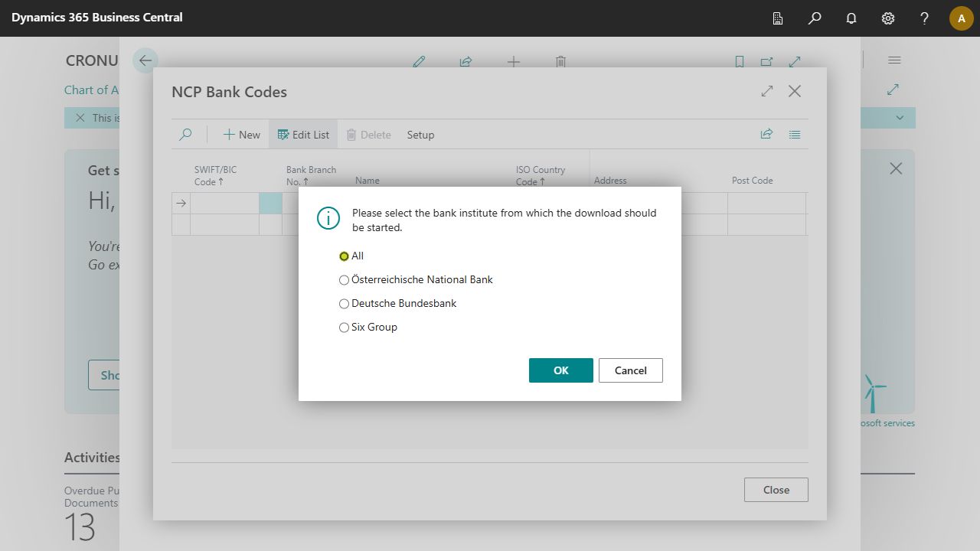Cancel the bank institute dialog
980x551 pixels.
click(631, 370)
